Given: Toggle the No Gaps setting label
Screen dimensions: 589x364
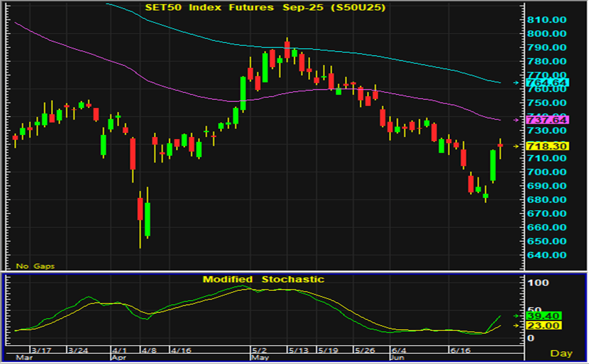Looking at the screenshot, I should click(35, 266).
